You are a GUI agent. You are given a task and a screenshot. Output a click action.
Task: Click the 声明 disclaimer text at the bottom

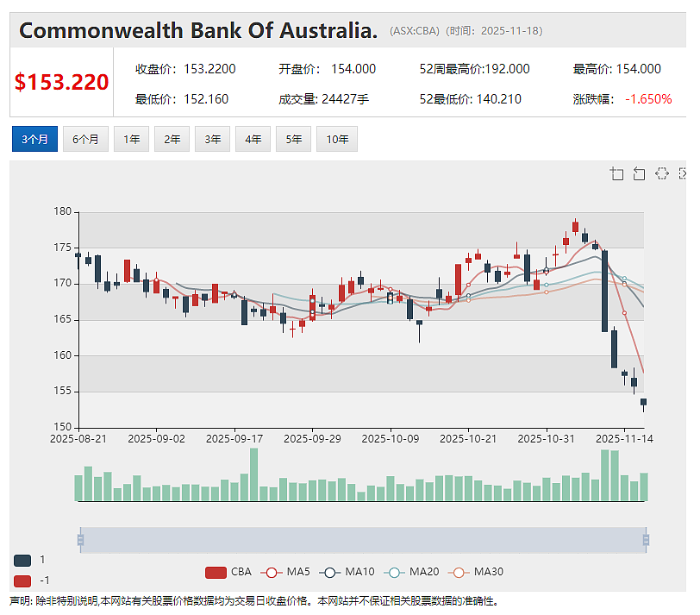point(254,601)
